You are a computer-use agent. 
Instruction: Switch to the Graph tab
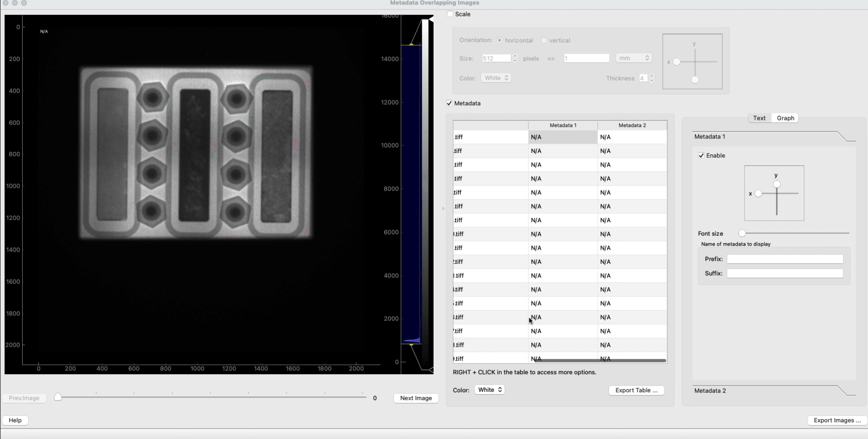coord(785,118)
